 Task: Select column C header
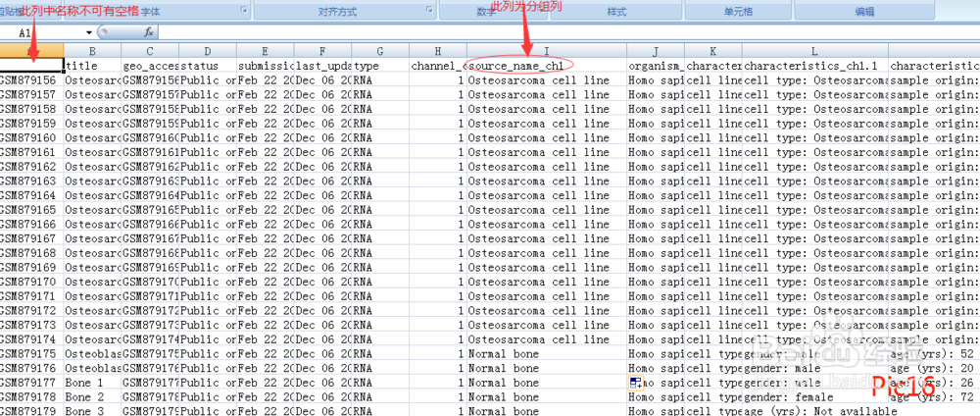click(150, 51)
